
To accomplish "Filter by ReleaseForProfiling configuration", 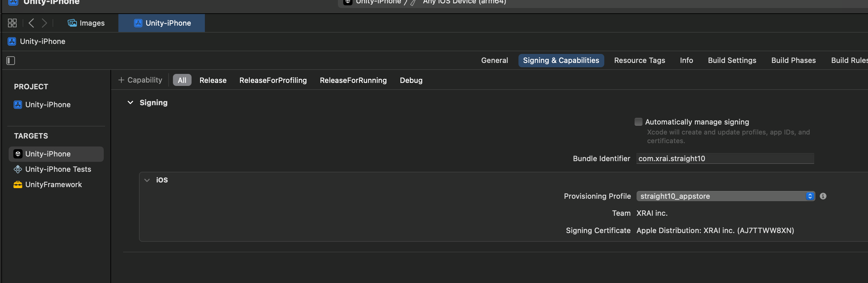I will point(273,80).
